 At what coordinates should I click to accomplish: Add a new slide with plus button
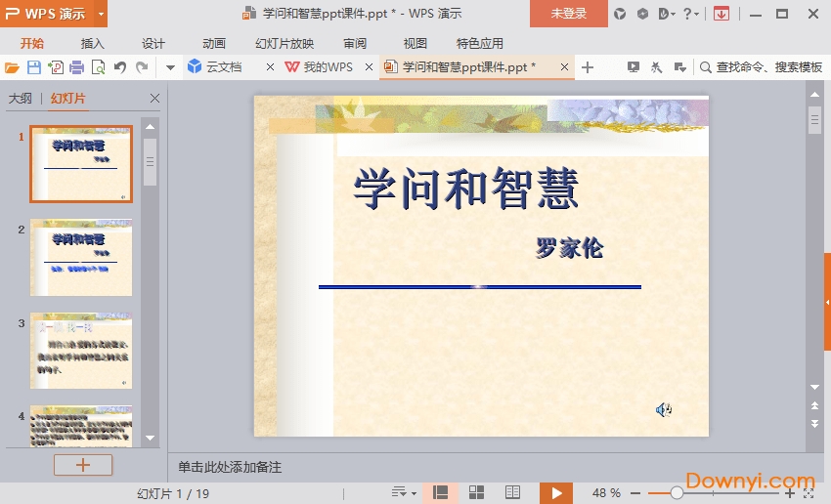pos(83,465)
